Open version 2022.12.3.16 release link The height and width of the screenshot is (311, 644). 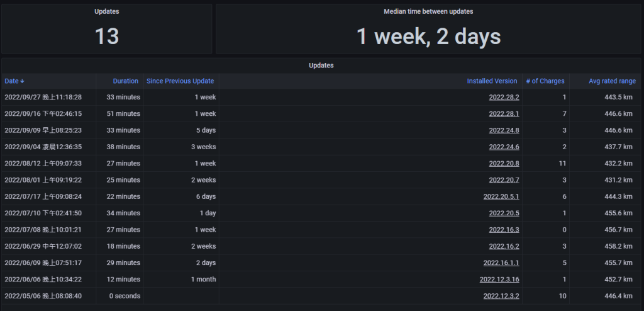pos(499,280)
